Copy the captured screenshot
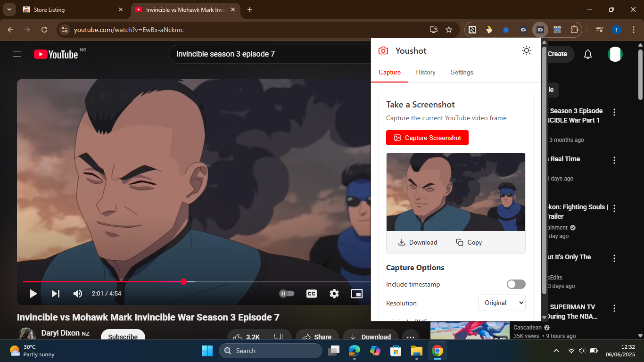This screenshot has height=362, width=644. pos(469,242)
